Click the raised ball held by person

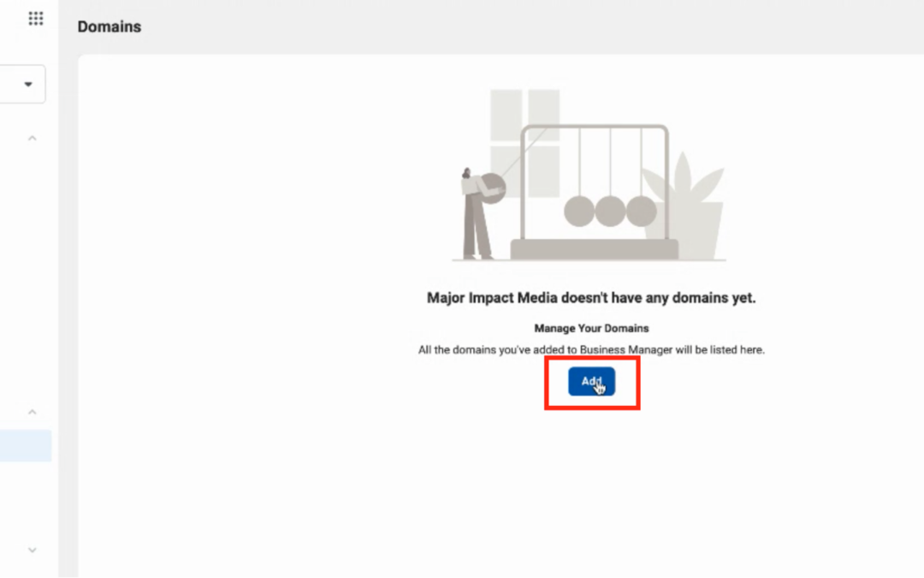pos(493,188)
